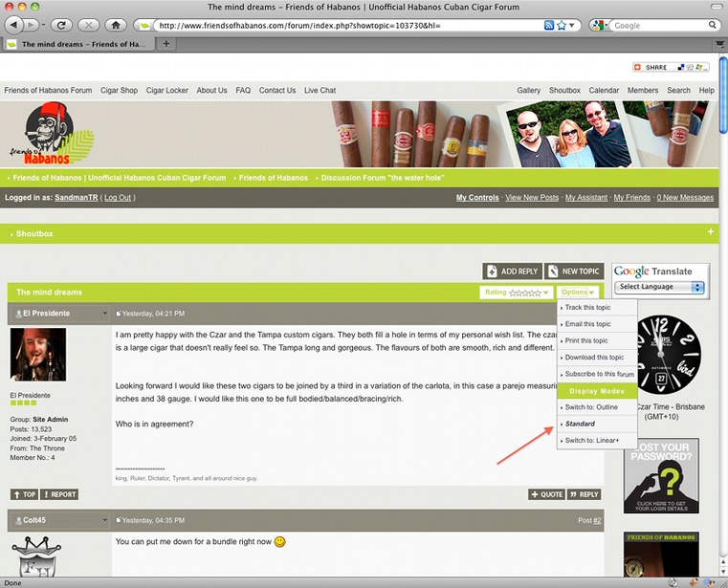Open the Members link
Viewport: 728px width, 588px height.
(643, 91)
